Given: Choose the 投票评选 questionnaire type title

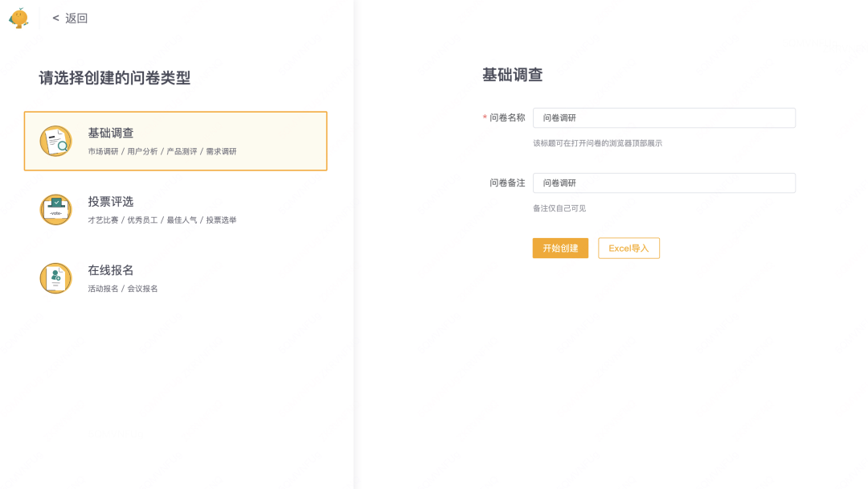Looking at the screenshot, I should click(x=111, y=202).
